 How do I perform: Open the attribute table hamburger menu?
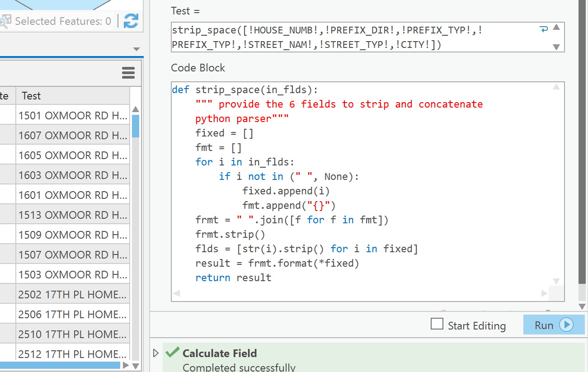(128, 73)
